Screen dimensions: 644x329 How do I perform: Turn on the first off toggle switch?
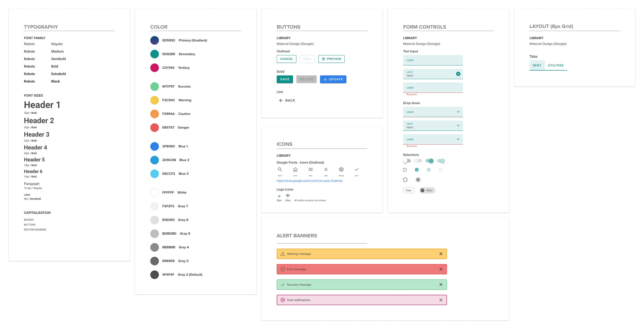[407, 161]
